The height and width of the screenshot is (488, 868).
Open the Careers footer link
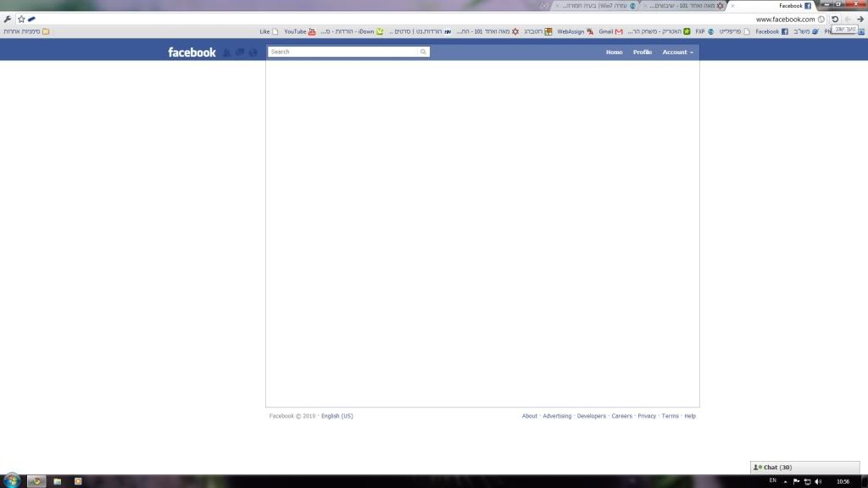click(621, 416)
